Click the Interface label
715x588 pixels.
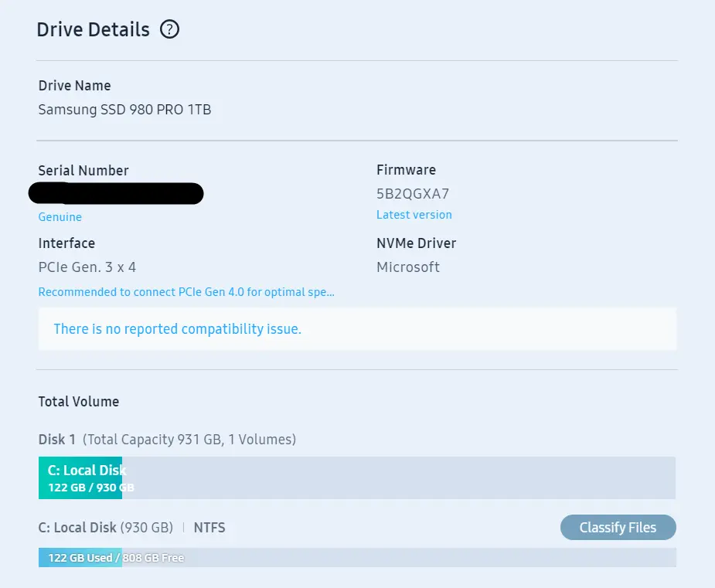coord(66,243)
